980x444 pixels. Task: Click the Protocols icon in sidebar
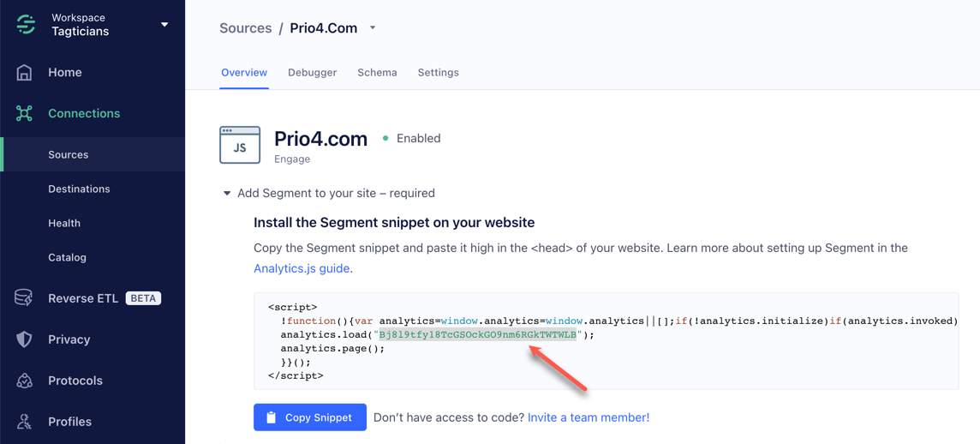(24, 381)
